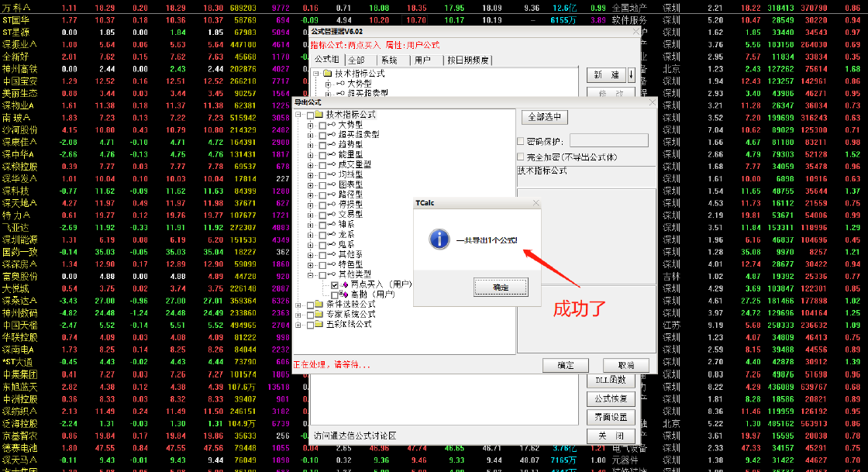Select stock 中国宝安 in background list

(20, 81)
